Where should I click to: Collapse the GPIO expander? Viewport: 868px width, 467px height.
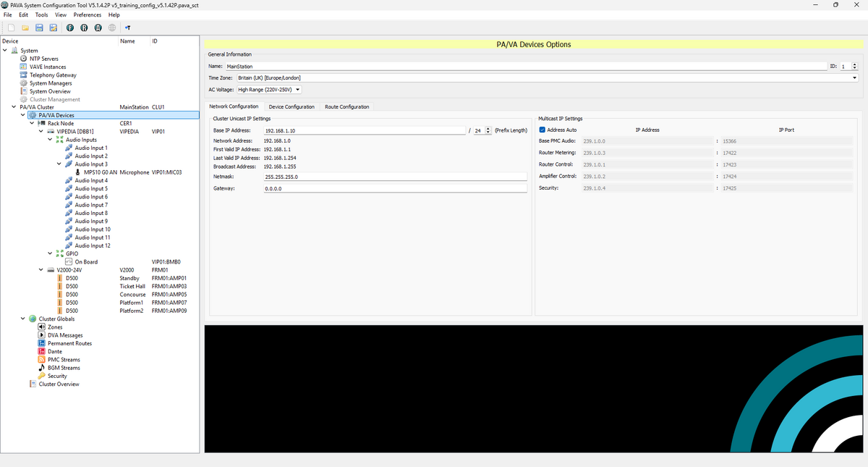[50, 253]
